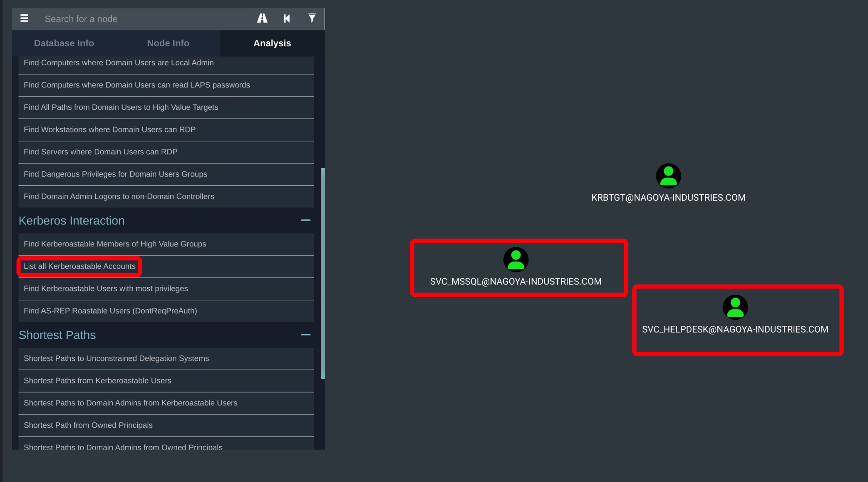The image size is (868, 482).
Task: Run Shortest Paths from Kerberoastable Users
Action: [97, 381]
